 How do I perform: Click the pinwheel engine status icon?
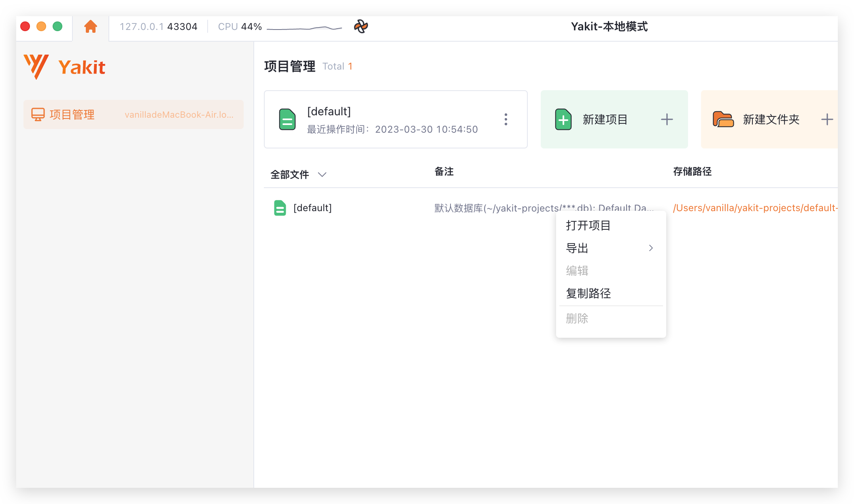pyautogui.click(x=361, y=27)
